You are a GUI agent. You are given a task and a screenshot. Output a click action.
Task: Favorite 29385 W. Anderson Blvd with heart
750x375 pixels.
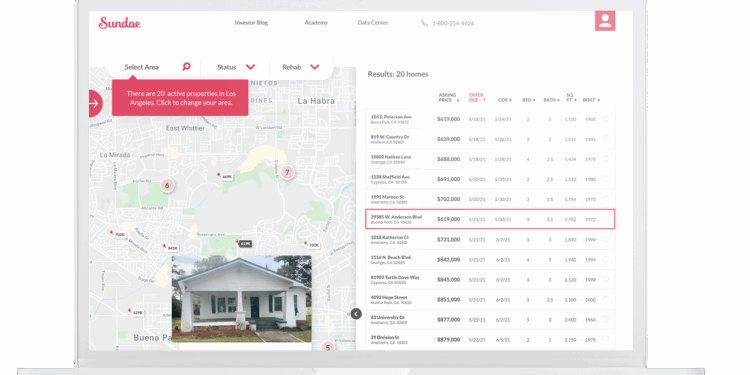606,219
